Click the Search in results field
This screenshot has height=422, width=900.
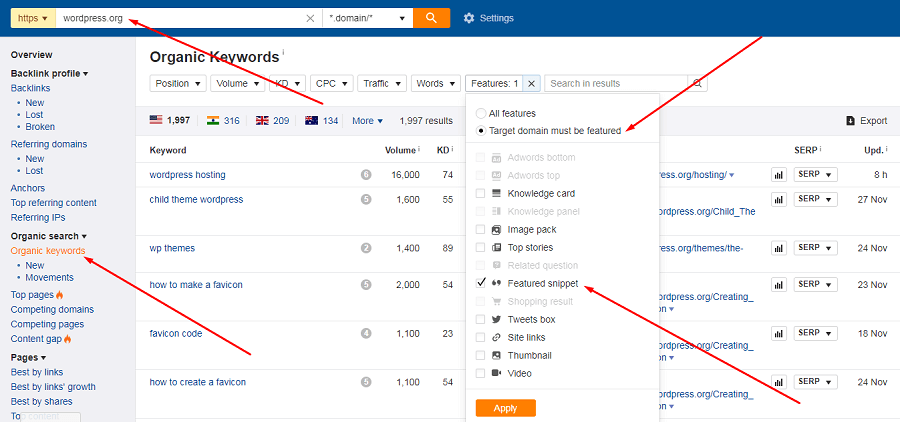point(616,83)
